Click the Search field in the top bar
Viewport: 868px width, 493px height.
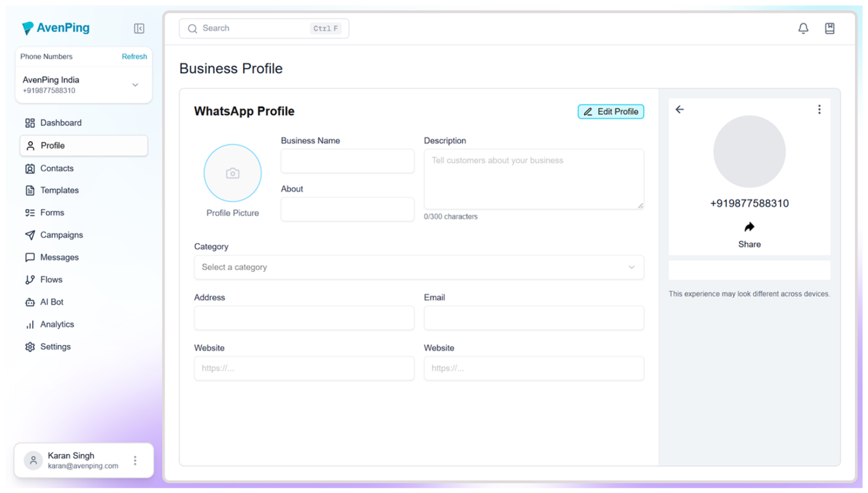click(264, 29)
